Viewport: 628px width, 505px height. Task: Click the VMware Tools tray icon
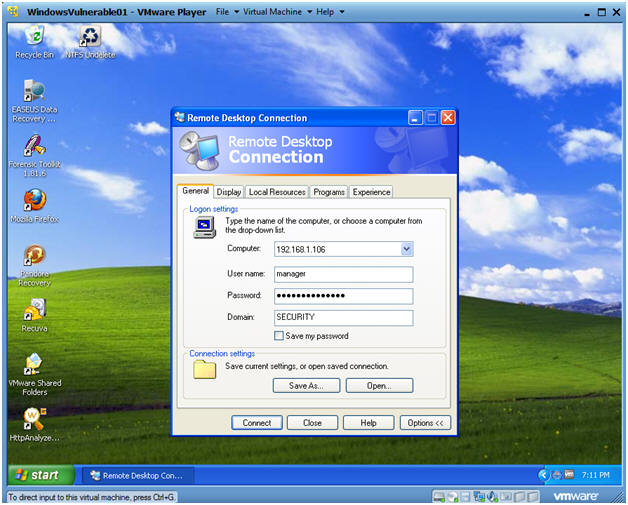(569, 475)
